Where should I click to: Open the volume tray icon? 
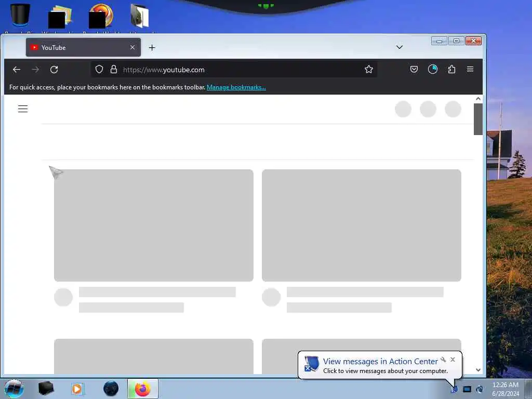pyautogui.click(x=480, y=389)
